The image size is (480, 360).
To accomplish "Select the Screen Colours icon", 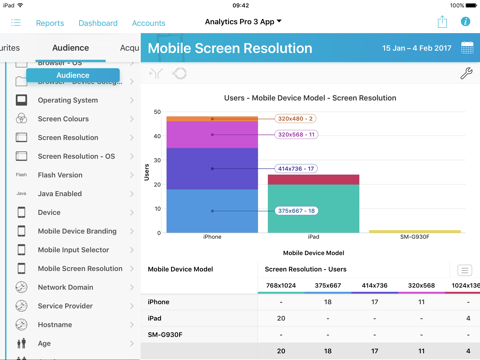I will coord(21,119).
